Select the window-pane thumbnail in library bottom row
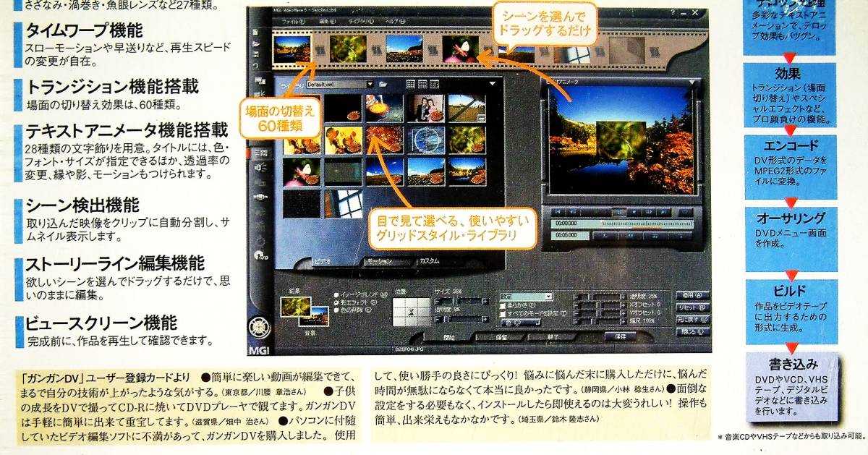Screen dimensions: 868x455 [x=344, y=203]
